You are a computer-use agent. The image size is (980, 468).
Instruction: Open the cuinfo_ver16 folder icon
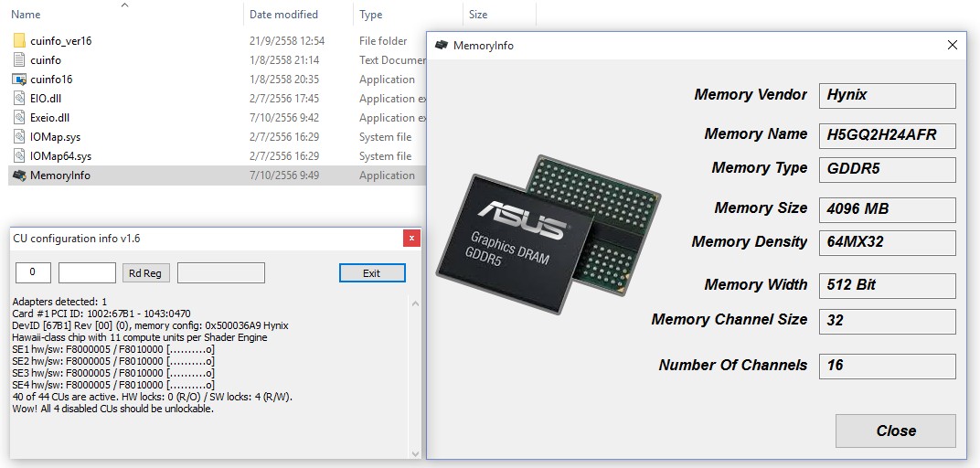click(x=19, y=41)
